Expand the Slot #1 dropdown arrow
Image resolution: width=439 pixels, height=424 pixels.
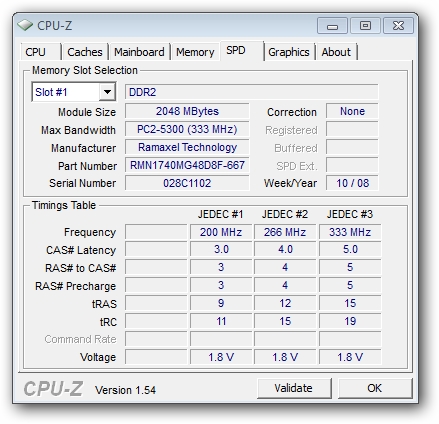[x=107, y=92]
